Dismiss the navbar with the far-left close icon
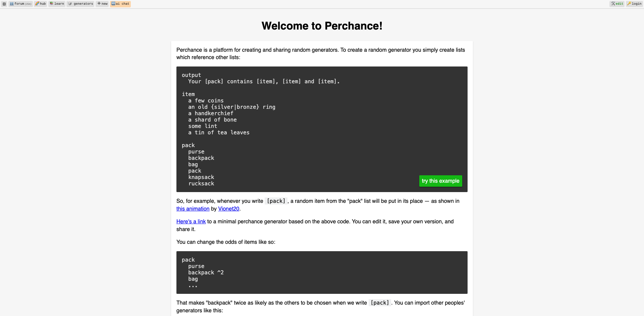 pyautogui.click(x=4, y=4)
